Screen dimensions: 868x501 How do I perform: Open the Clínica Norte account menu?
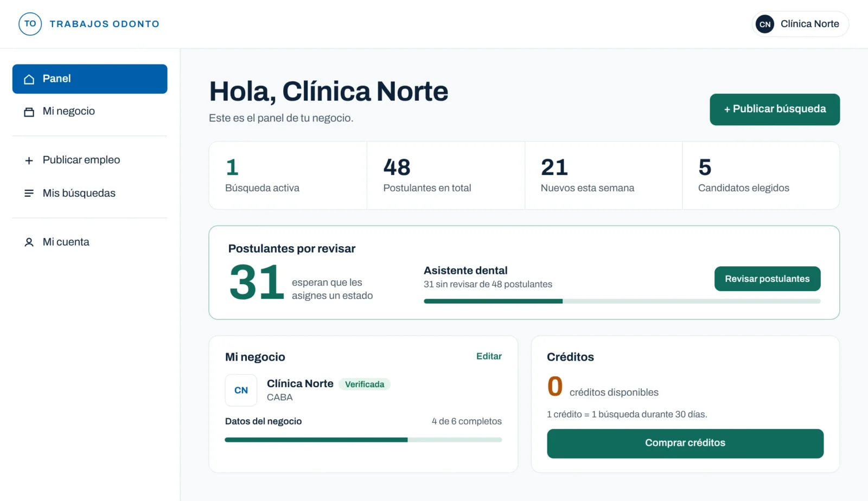(800, 24)
